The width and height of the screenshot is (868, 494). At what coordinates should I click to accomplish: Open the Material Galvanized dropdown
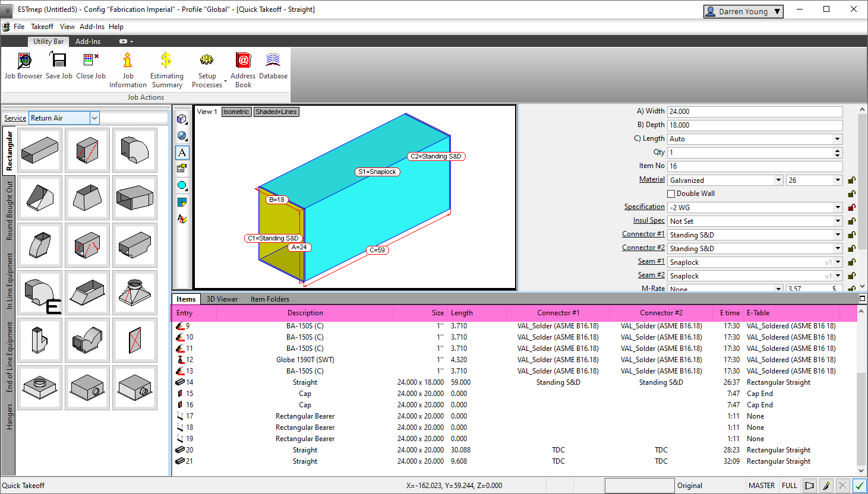click(x=778, y=180)
